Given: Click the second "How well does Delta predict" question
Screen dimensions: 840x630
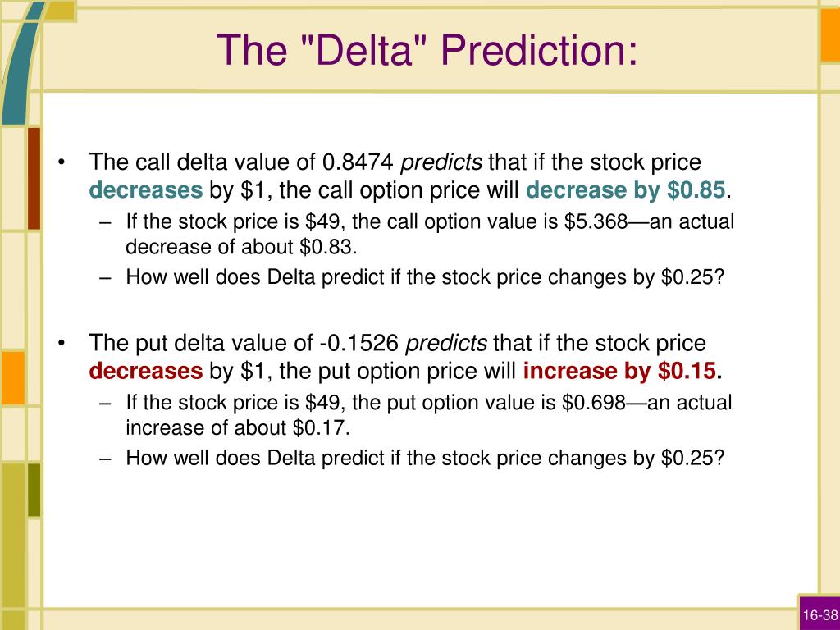Looking at the screenshot, I should pyautogui.click(x=425, y=458).
